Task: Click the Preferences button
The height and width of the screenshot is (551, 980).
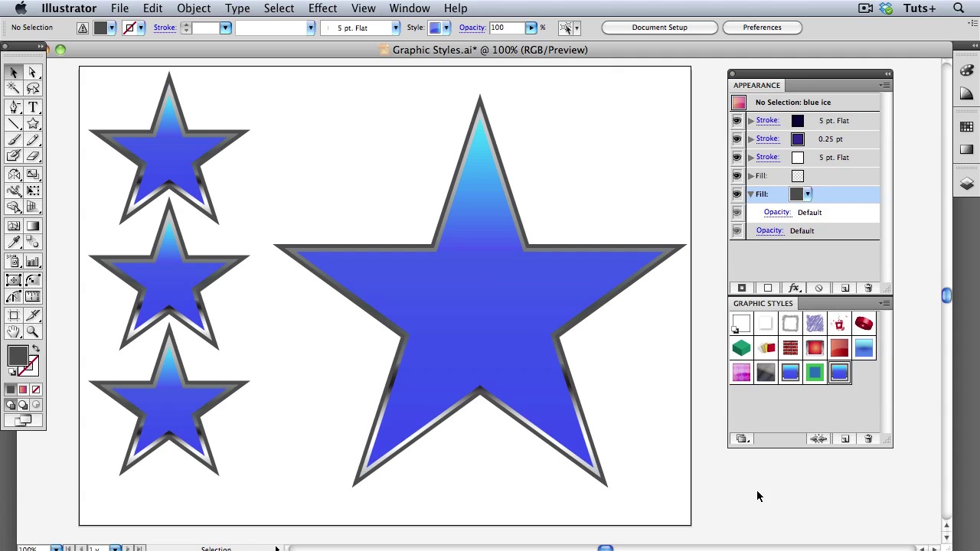Action: pos(762,28)
